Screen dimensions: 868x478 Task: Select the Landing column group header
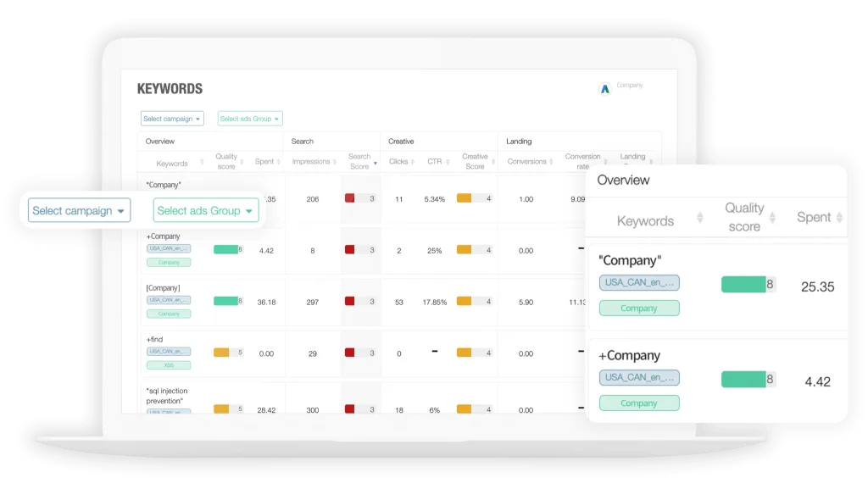[519, 142]
